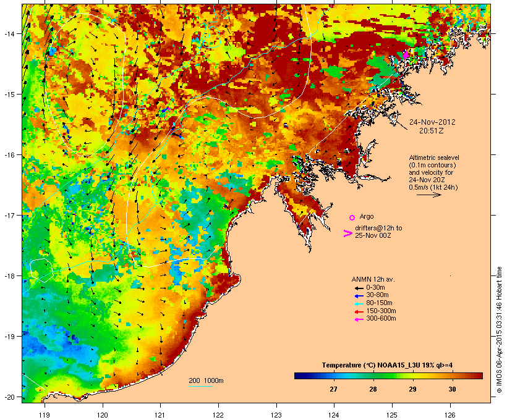Click the magenta Argo circle symbol
507x420 pixels.
point(352,217)
